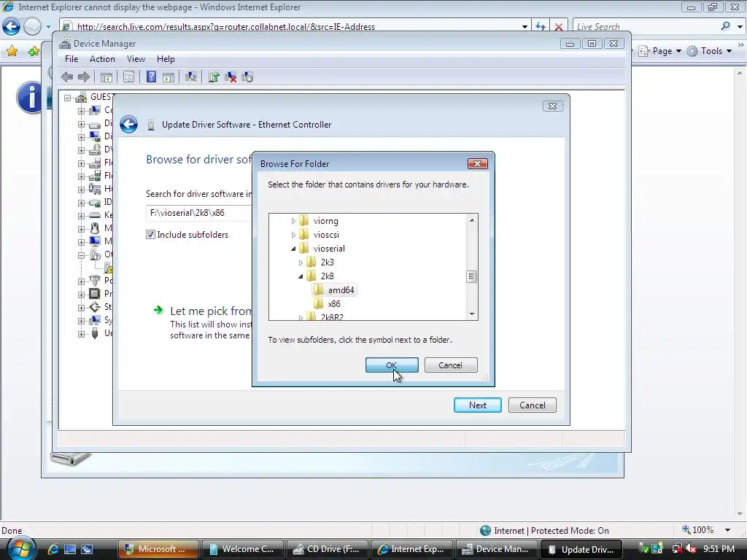Click the Scan for hardware changes icon

pos(191,77)
